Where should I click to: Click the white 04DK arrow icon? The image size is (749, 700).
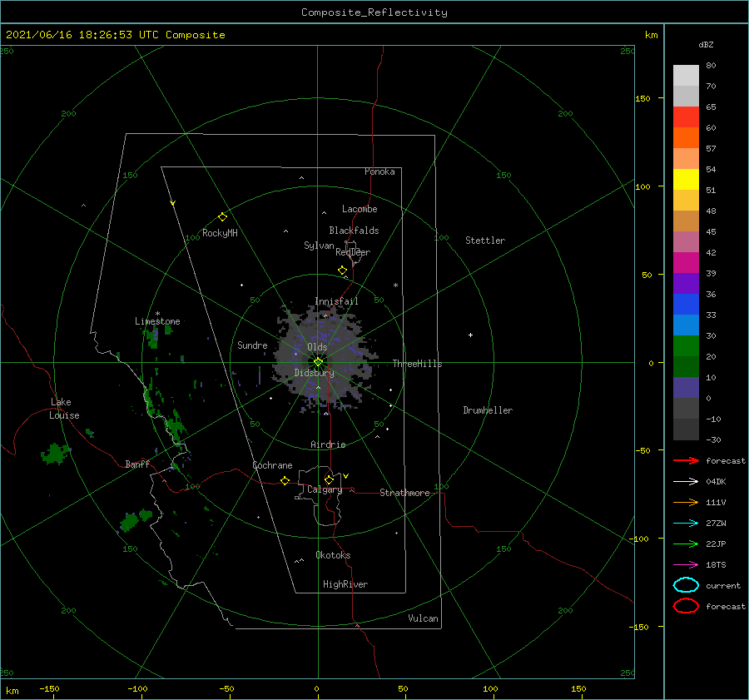tap(686, 482)
